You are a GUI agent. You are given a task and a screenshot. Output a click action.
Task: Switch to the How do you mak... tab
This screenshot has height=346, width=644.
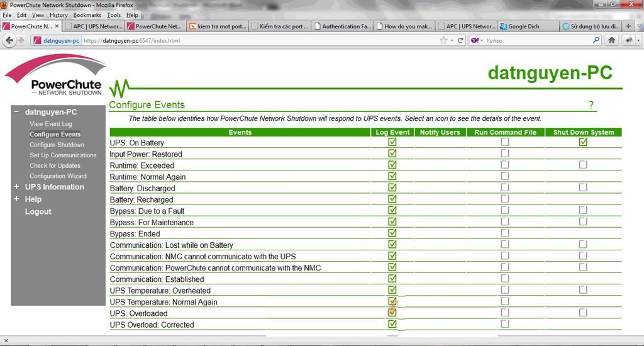click(404, 26)
